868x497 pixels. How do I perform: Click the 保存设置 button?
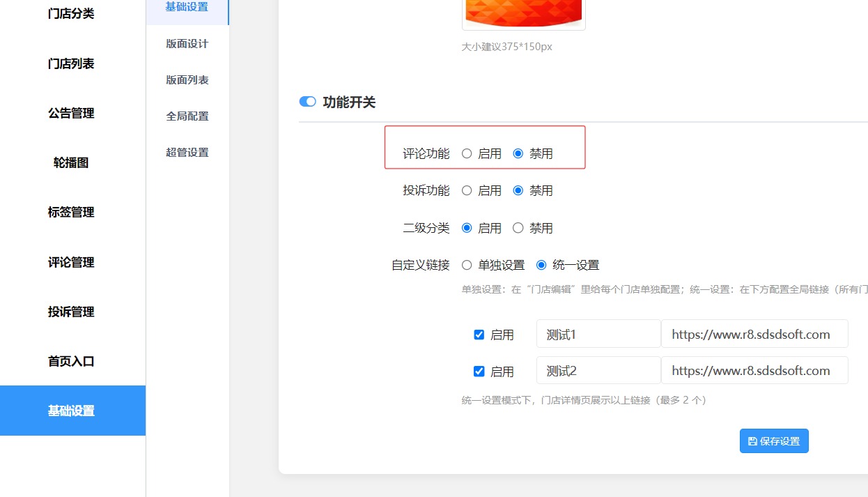pyautogui.click(x=774, y=441)
